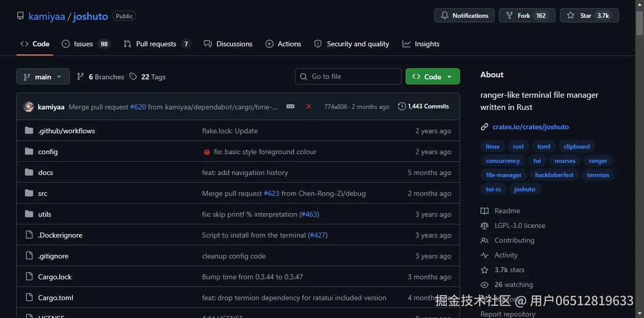This screenshot has width=644, height=318.
Task: Expand the main branch dropdown
Action: 43,77
